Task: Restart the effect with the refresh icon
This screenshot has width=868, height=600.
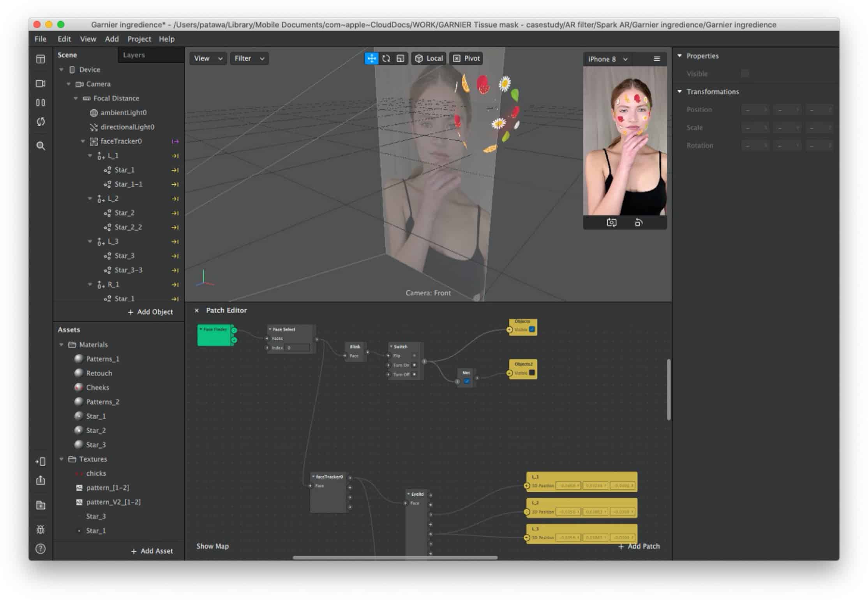Action: point(41,122)
